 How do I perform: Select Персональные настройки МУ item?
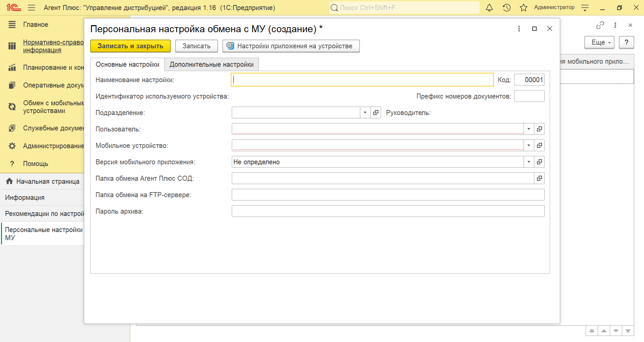tap(42, 234)
